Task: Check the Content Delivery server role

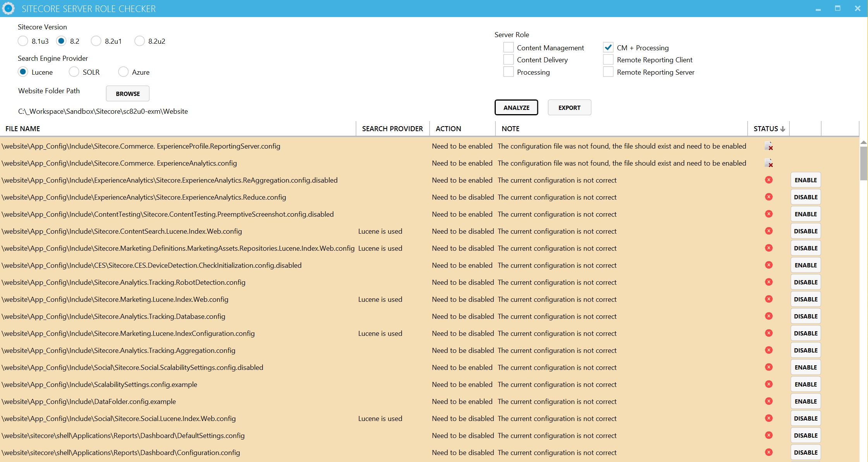Action: tap(508, 60)
